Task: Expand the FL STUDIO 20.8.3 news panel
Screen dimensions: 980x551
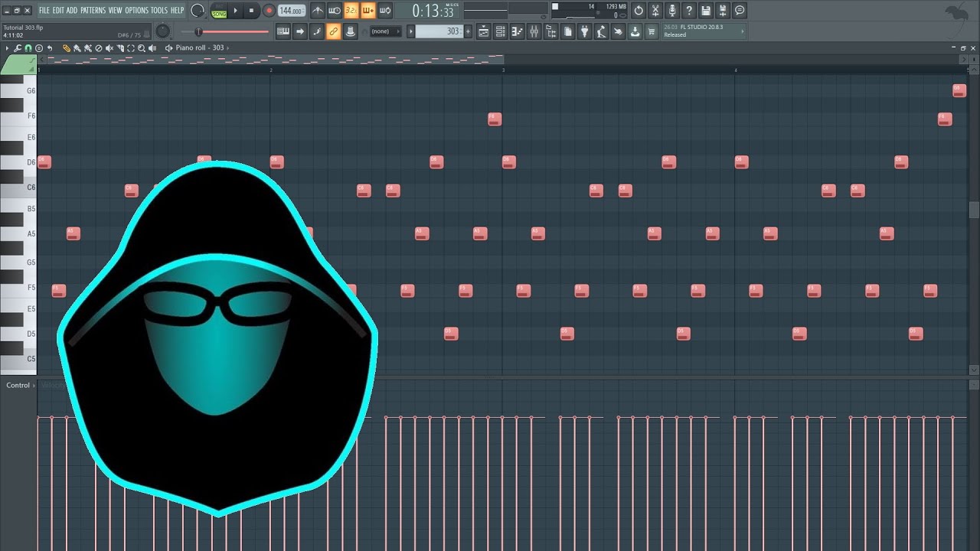Action: coord(703,31)
